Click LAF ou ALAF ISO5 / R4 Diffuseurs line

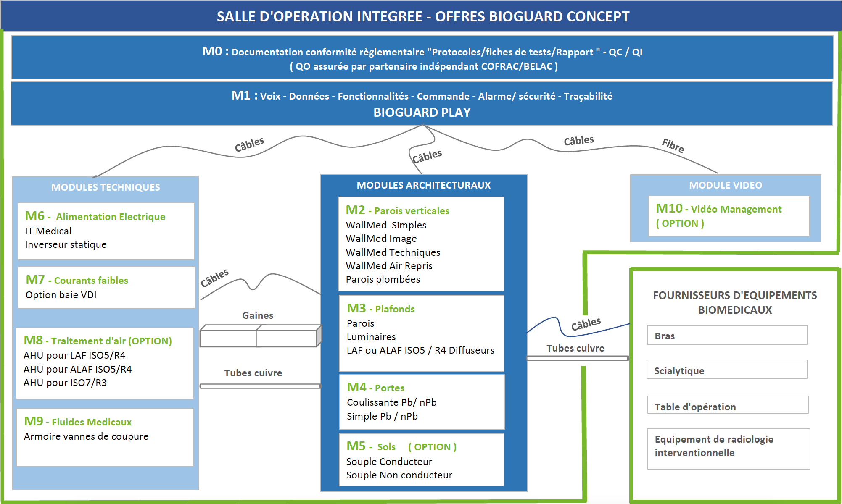click(x=420, y=350)
